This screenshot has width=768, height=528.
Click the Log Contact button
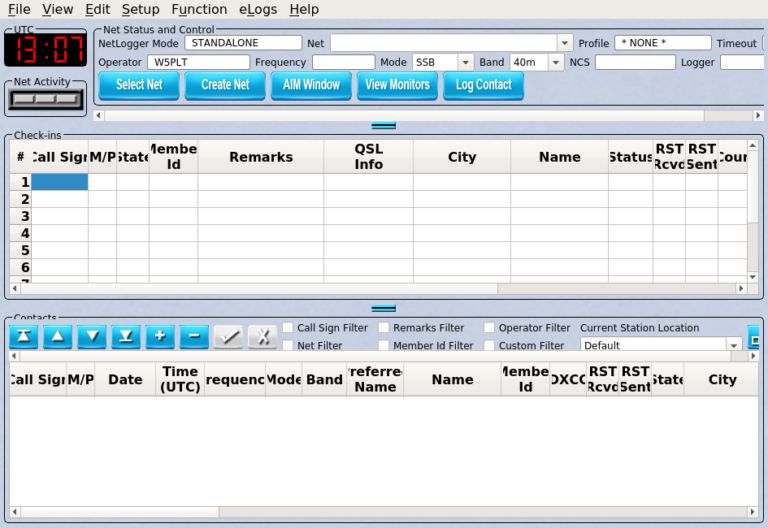point(483,85)
